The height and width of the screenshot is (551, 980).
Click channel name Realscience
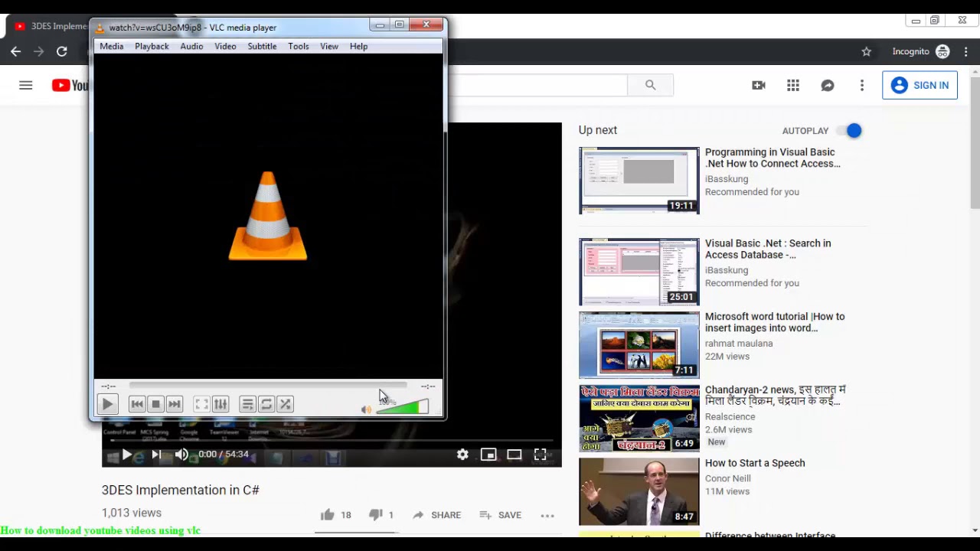(730, 416)
